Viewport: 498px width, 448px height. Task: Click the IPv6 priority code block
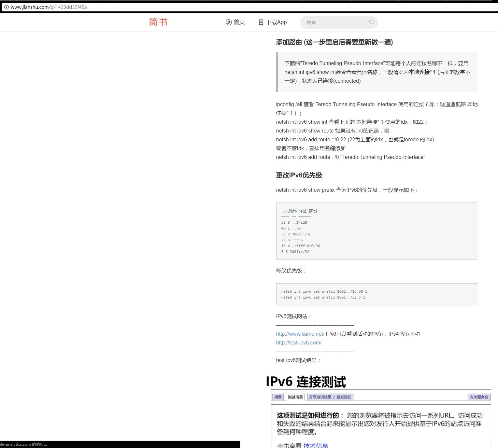click(377, 231)
